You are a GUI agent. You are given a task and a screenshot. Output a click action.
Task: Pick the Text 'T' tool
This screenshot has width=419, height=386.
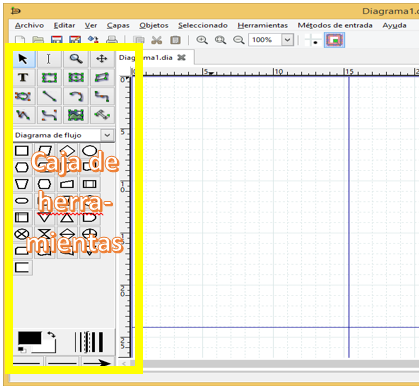(x=23, y=78)
